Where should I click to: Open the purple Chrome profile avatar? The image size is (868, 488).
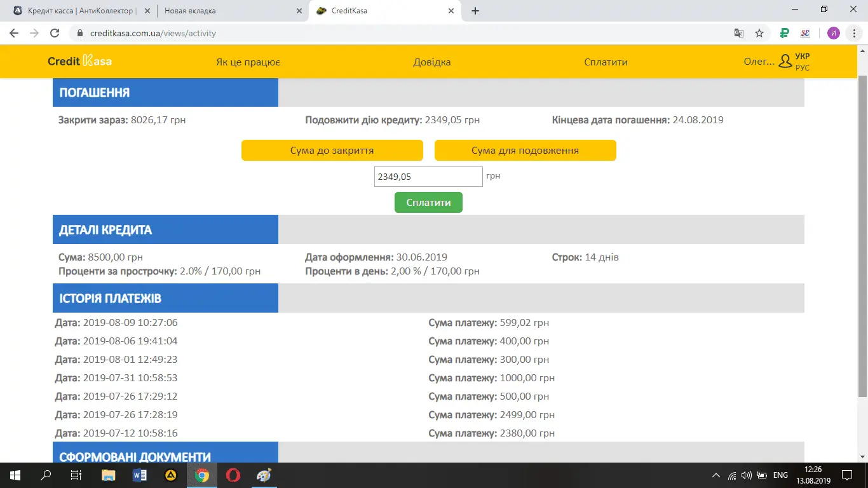834,33
